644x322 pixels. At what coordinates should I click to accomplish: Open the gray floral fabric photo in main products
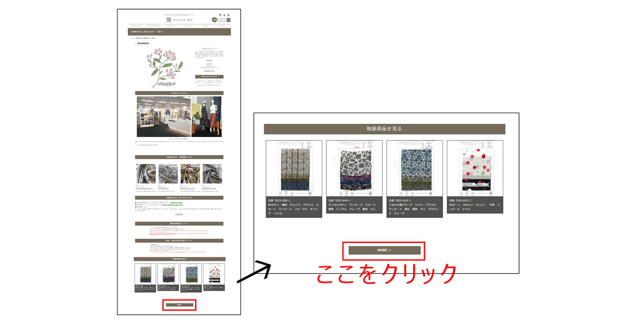coord(168,174)
